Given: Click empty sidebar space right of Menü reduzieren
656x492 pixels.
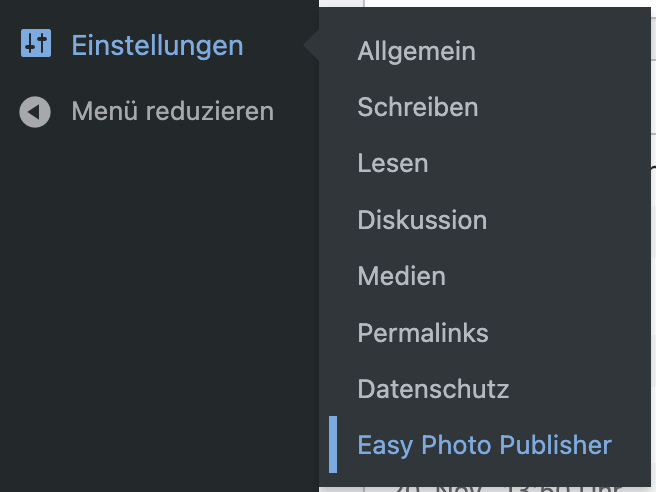Looking at the screenshot, I should coord(297,111).
